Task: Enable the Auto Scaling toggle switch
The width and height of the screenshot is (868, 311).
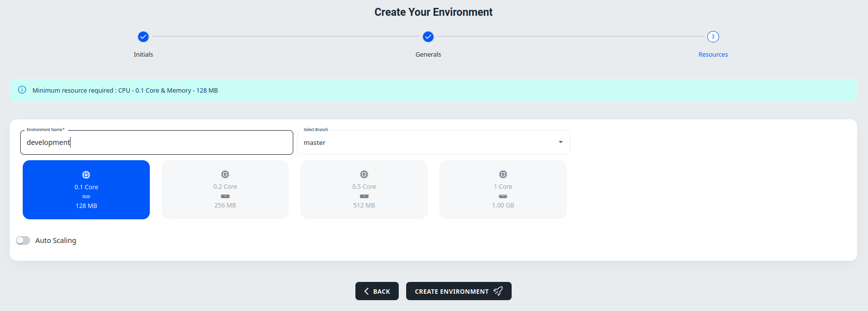Action: point(23,241)
